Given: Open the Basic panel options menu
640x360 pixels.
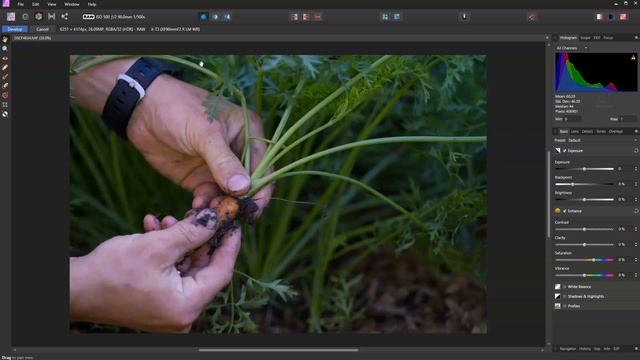Looking at the screenshot, I should point(636,131).
